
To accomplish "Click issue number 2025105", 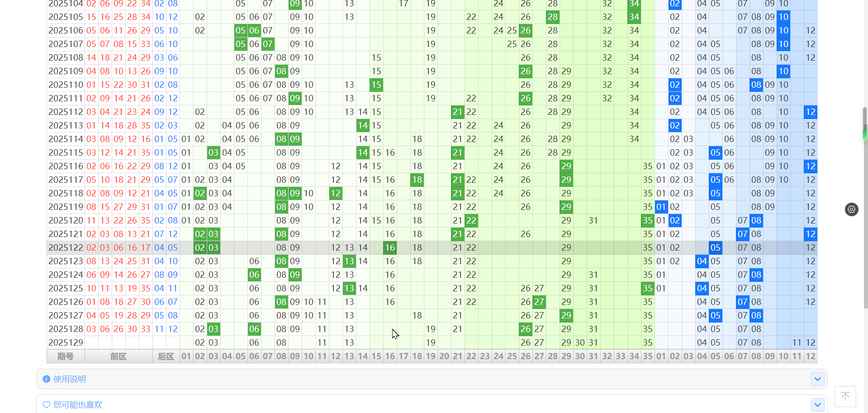I will pyautogui.click(x=66, y=17).
